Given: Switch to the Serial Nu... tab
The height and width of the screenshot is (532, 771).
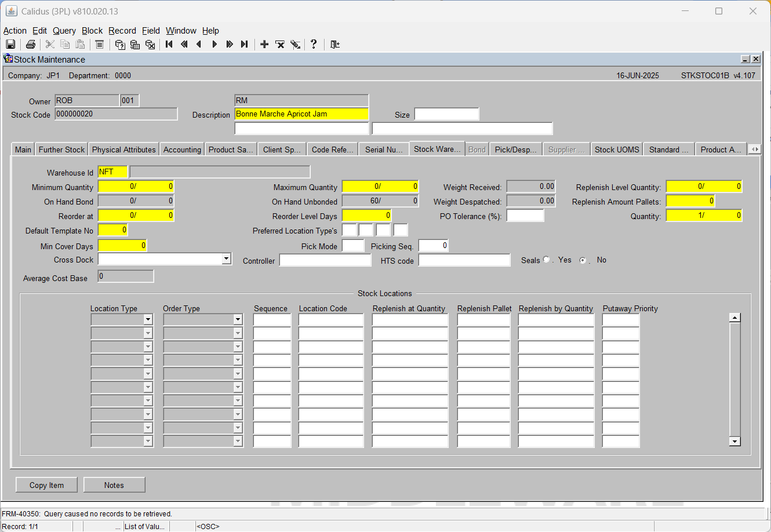Looking at the screenshot, I should pos(384,150).
